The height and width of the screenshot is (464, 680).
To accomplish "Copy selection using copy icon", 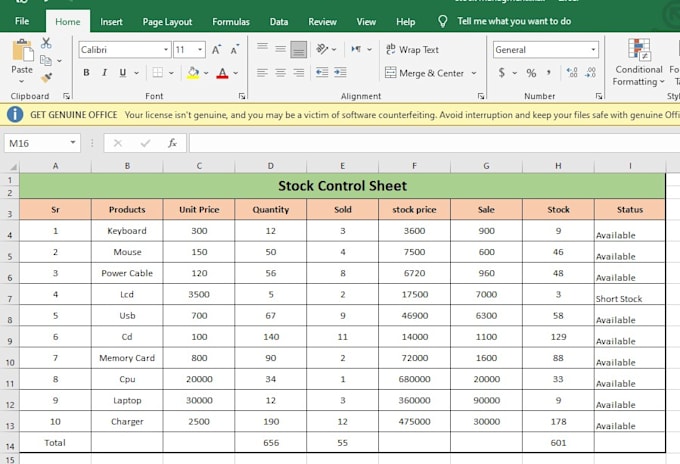I will click(46, 60).
